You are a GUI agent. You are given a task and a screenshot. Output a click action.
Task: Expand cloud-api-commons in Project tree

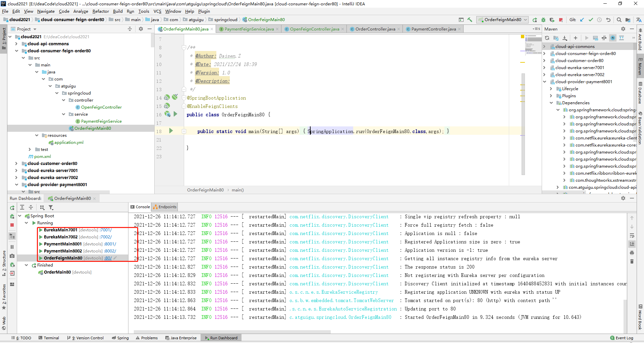tap(16, 44)
